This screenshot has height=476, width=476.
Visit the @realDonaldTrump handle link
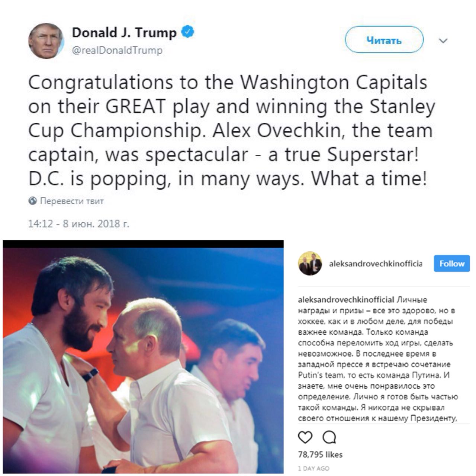point(117,50)
